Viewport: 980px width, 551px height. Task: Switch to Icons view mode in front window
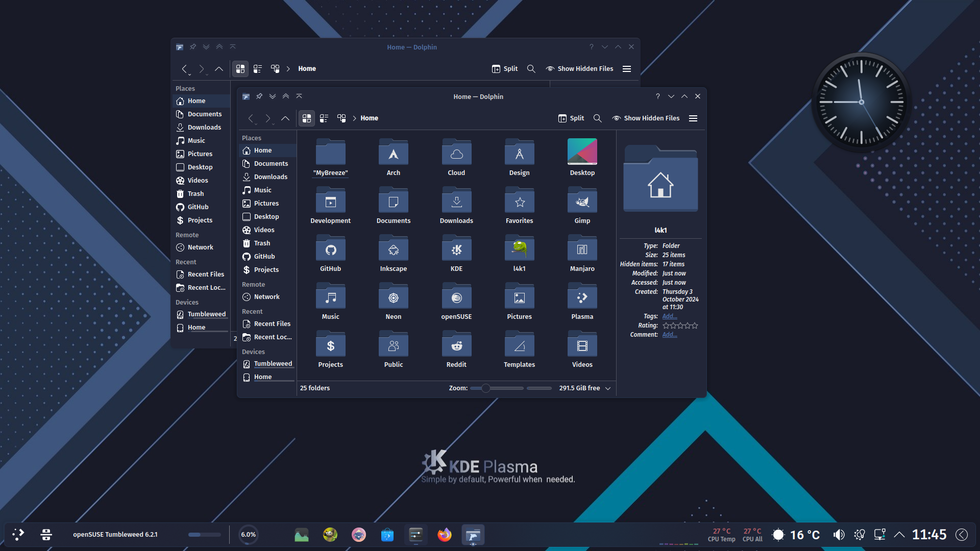click(x=307, y=118)
